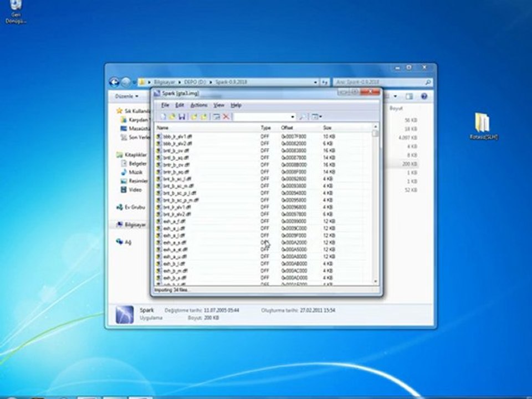The image size is (532, 399).
Task: Click file icon of the 0x000AD000 row
Action: [158, 278]
